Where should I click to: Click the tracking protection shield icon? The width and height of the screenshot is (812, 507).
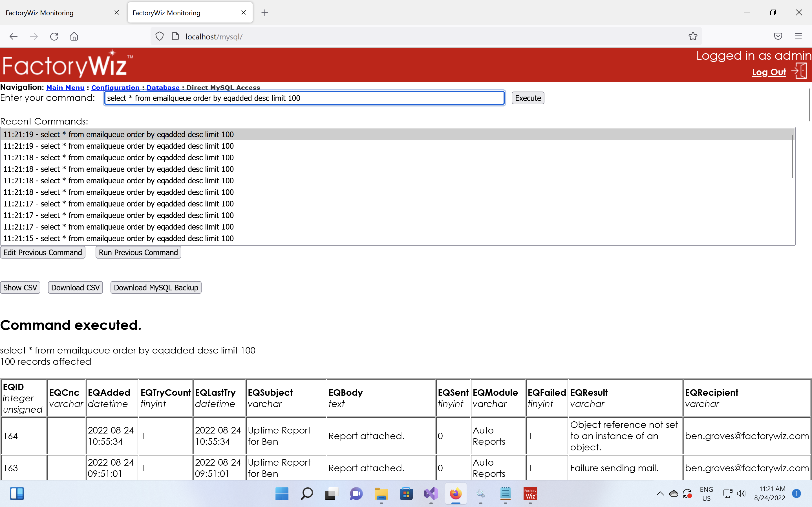tap(160, 36)
